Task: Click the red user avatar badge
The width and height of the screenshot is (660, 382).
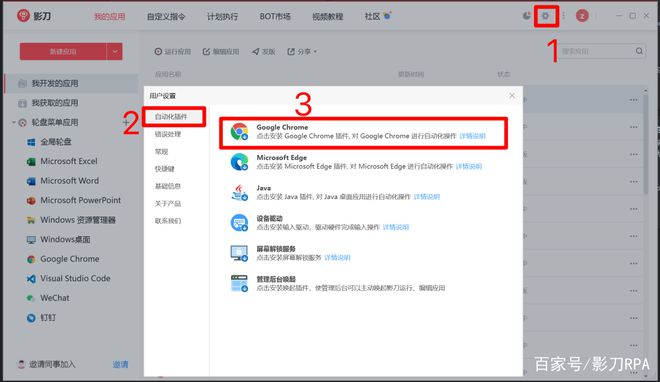Action: [x=582, y=16]
